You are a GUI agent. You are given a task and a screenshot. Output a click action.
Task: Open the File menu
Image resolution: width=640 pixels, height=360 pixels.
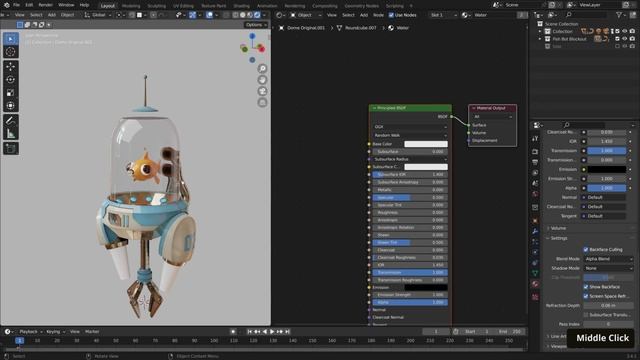[x=16, y=5]
